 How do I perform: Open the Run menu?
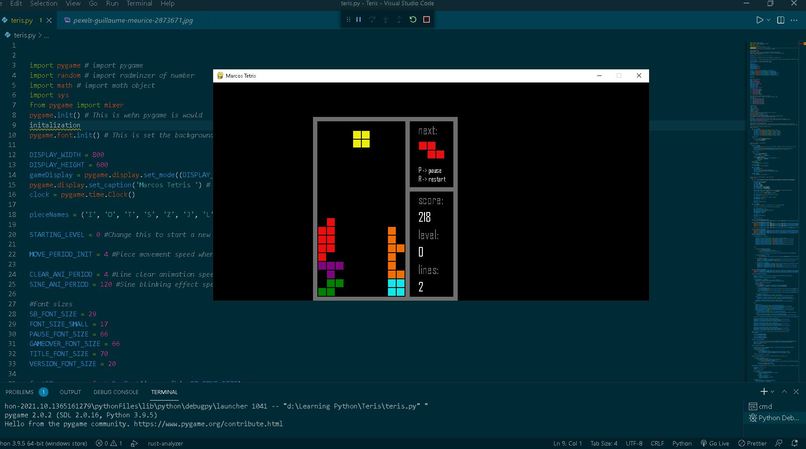coord(112,4)
